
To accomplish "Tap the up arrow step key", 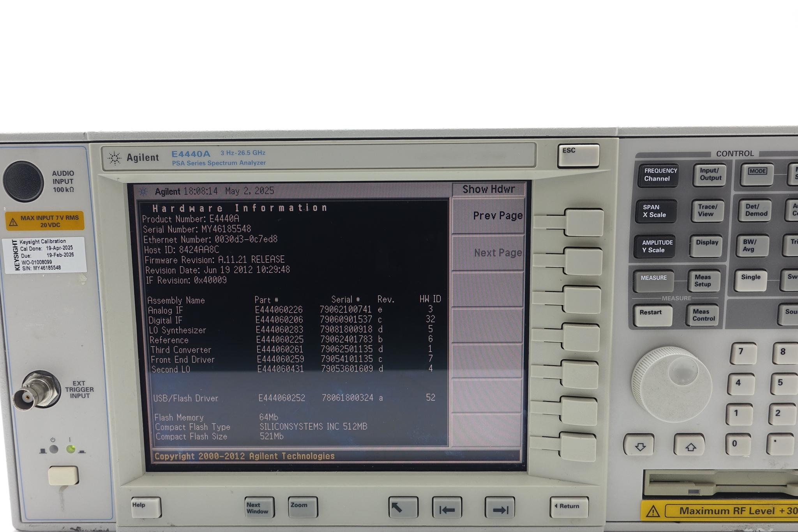I will (690, 445).
